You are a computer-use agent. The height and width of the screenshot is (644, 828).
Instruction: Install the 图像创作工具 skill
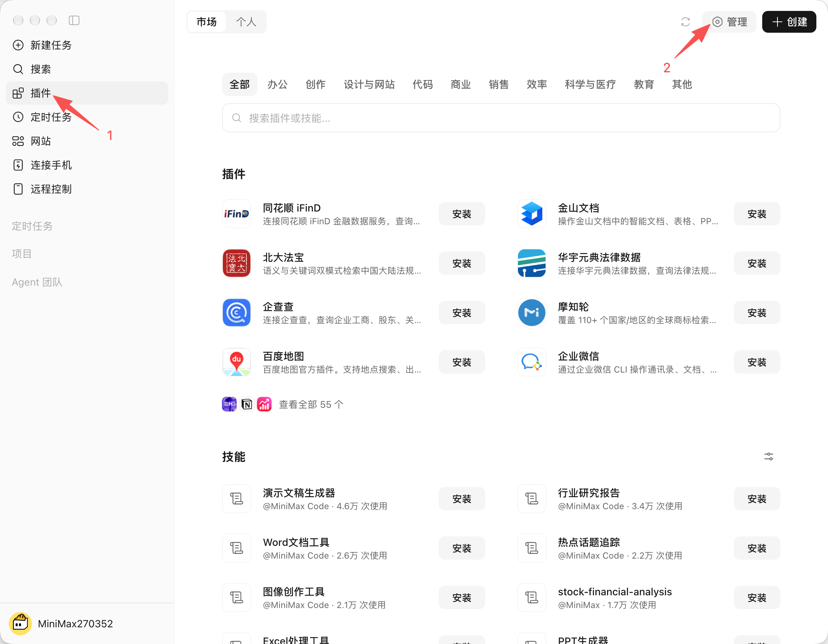point(462,597)
